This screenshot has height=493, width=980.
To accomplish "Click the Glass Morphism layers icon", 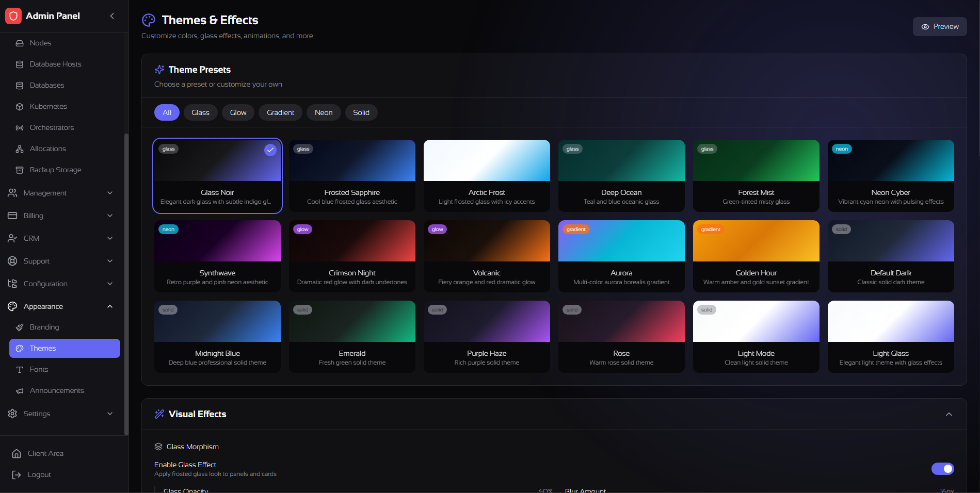I will click(158, 447).
